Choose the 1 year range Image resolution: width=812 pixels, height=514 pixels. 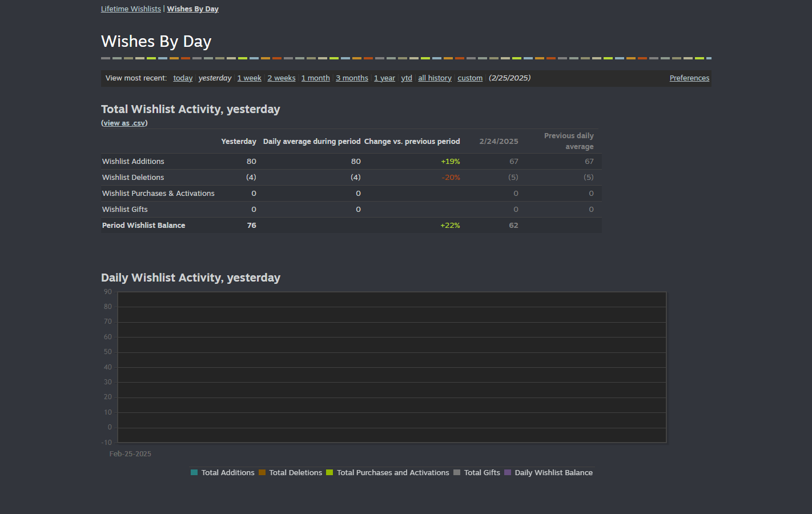384,78
